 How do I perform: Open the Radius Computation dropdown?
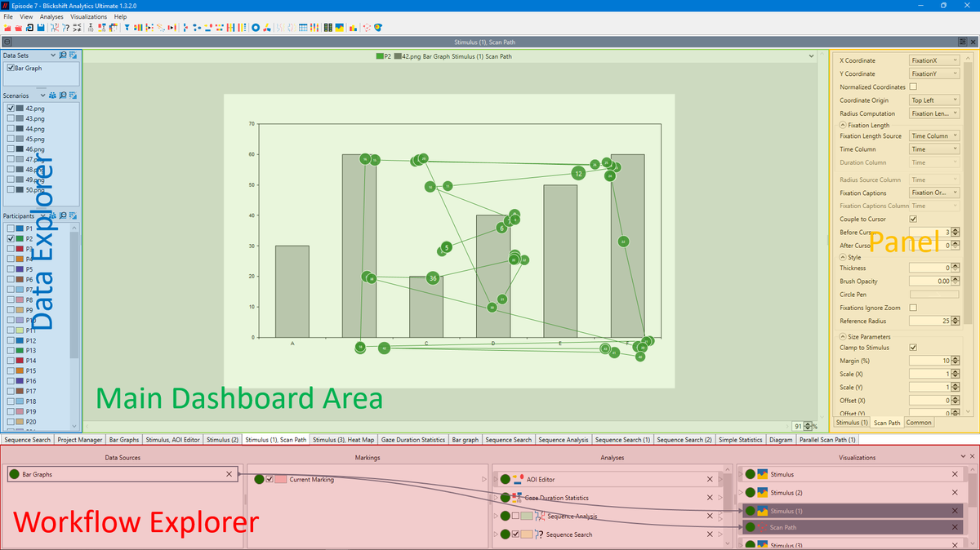pos(934,113)
